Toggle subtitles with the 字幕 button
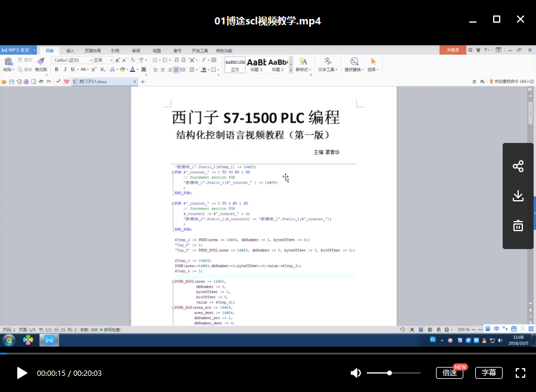The height and width of the screenshot is (392, 536). click(488, 373)
